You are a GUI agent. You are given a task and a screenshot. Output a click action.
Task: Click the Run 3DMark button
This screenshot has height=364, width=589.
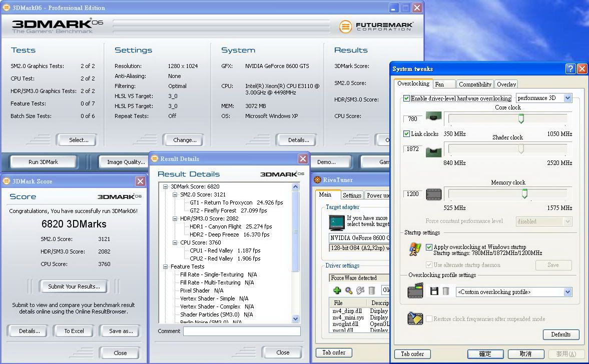(44, 162)
